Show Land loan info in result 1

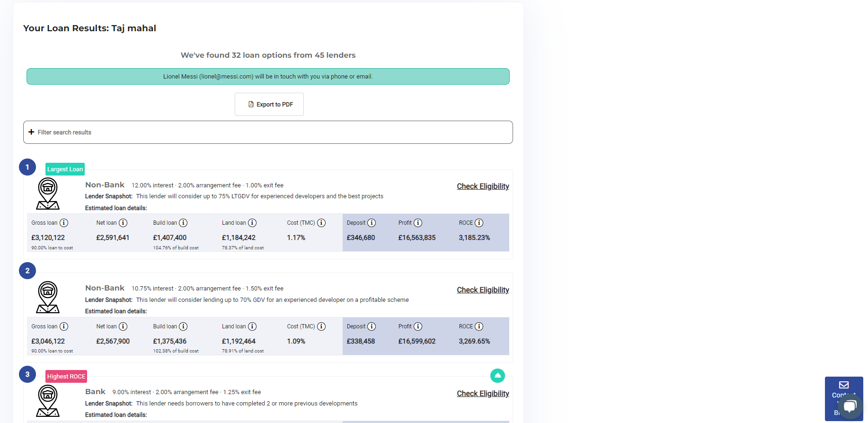(x=252, y=223)
